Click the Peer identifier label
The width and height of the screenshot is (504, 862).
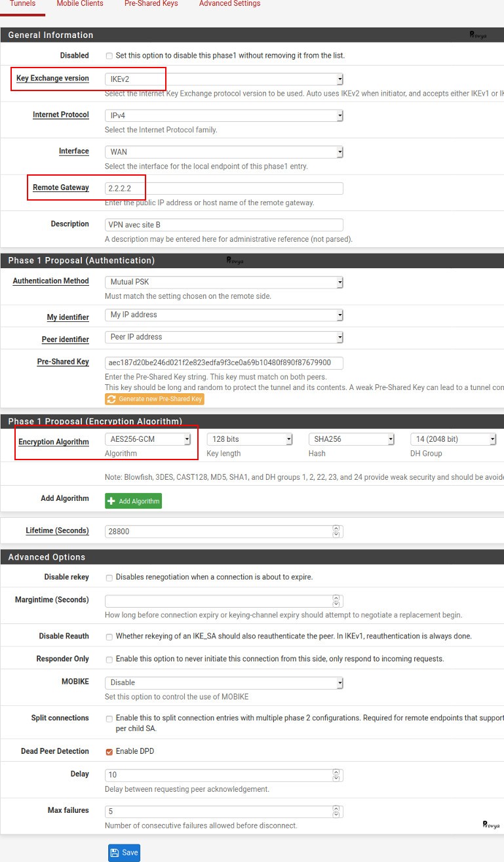click(66, 340)
